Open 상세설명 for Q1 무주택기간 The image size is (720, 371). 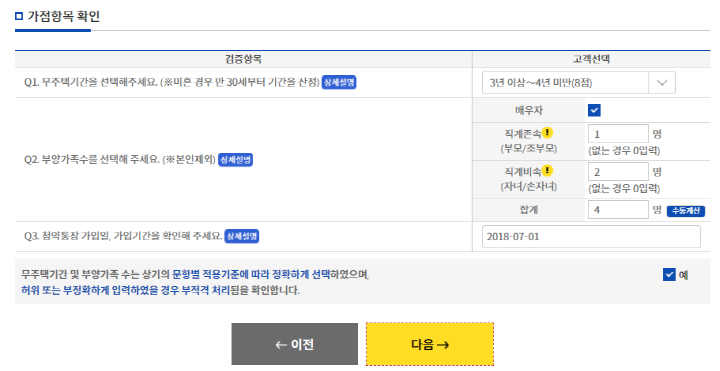(x=339, y=83)
